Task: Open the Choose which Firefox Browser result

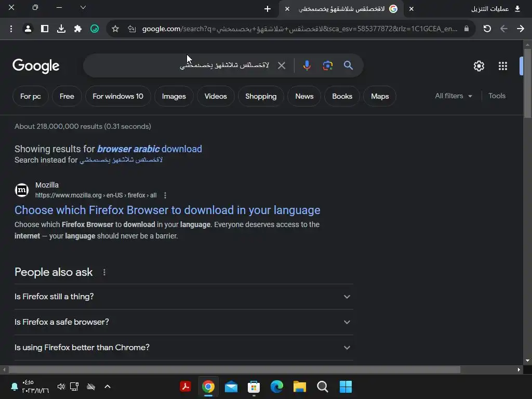Action: (x=167, y=210)
